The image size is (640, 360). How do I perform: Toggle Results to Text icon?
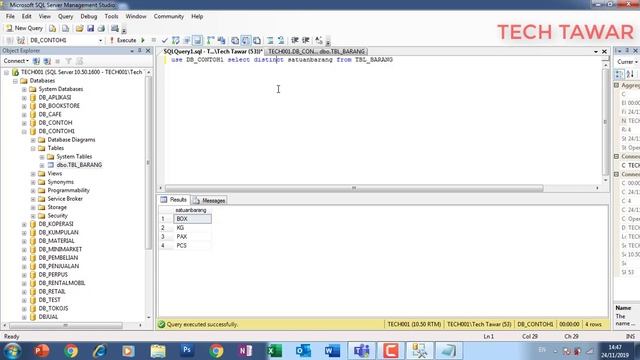(235, 40)
